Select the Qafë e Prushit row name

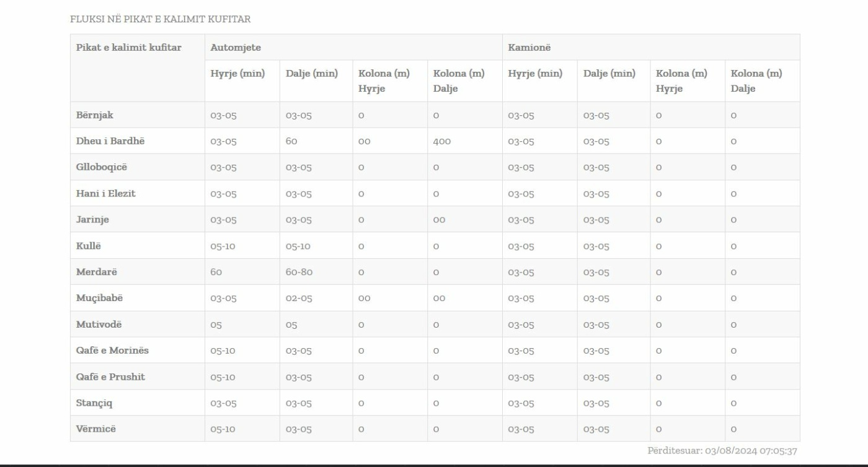click(x=110, y=377)
